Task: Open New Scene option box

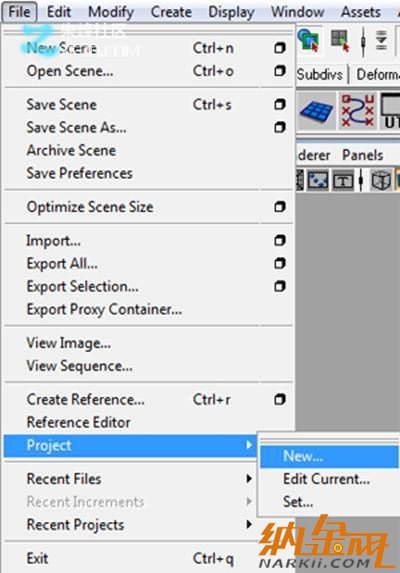Action: click(x=280, y=48)
